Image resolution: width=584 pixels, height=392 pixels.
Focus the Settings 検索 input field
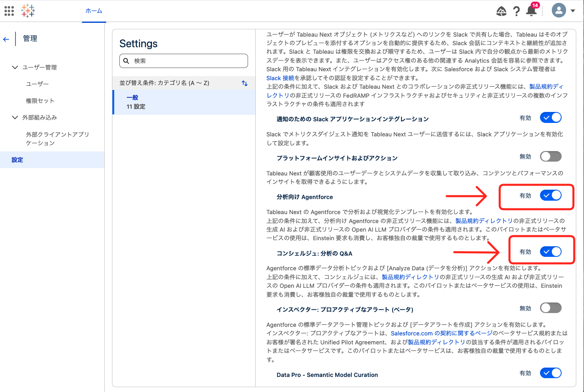pyautogui.click(x=184, y=61)
